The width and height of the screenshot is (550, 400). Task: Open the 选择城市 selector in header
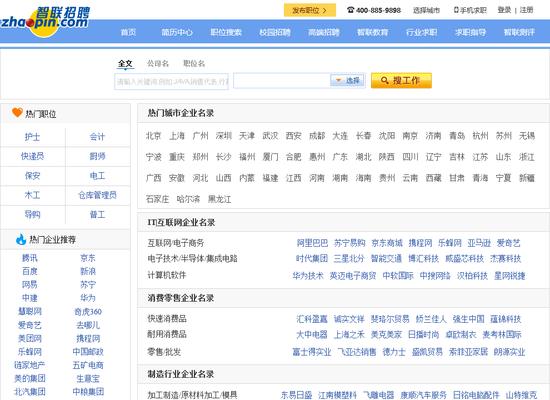(426, 10)
